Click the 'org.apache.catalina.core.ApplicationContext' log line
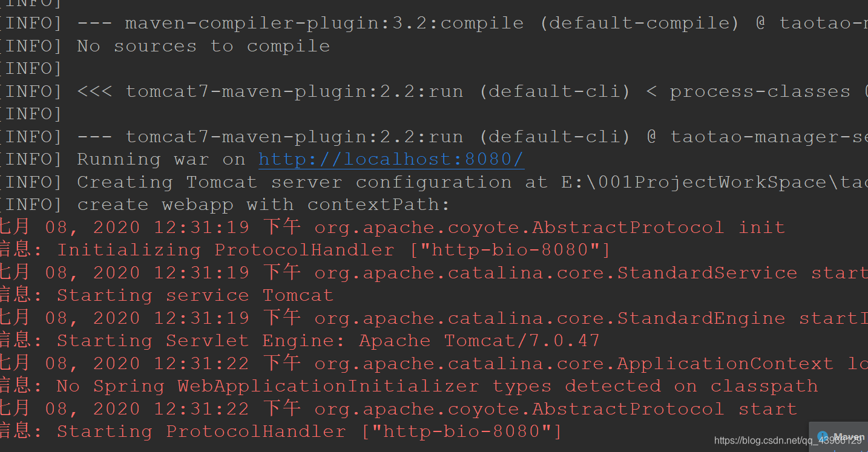Image resolution: width=868 pixels, height=452 pixels. click(434, 364)
